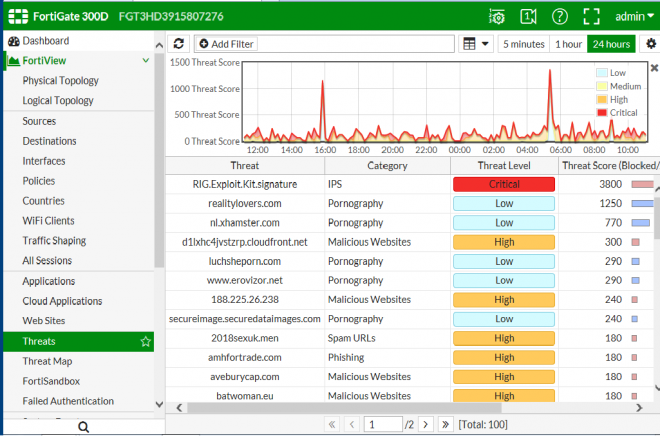Viewport: 660px width, 436px height.
Task: Open the admin user dropdown
Action: (x=634, y=16)
